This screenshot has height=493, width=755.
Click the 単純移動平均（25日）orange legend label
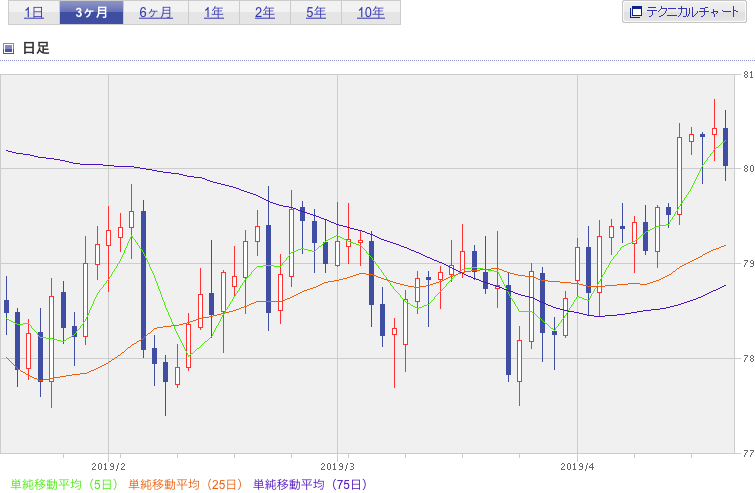[185, 484]
